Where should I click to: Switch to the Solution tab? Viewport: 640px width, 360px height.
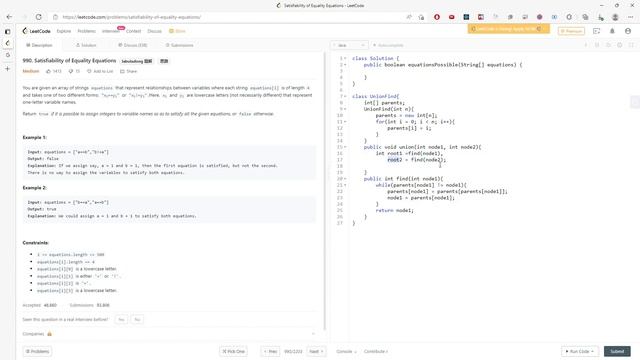point(86,45)
